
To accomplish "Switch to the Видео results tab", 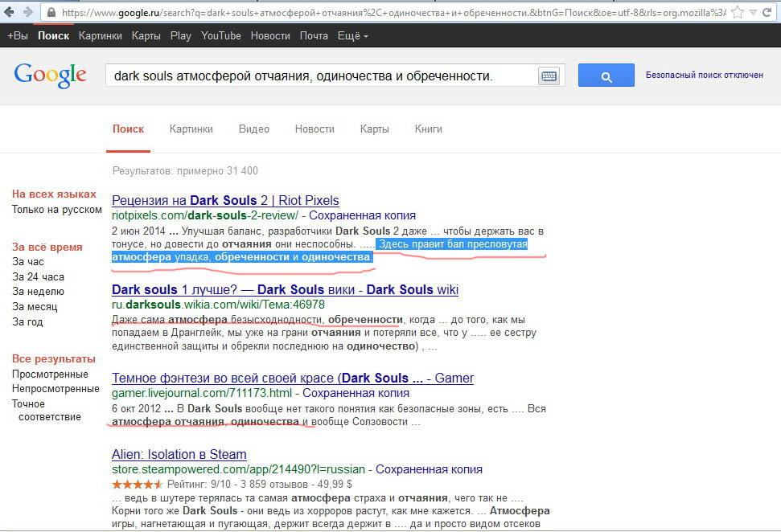I will coord(254,129).
